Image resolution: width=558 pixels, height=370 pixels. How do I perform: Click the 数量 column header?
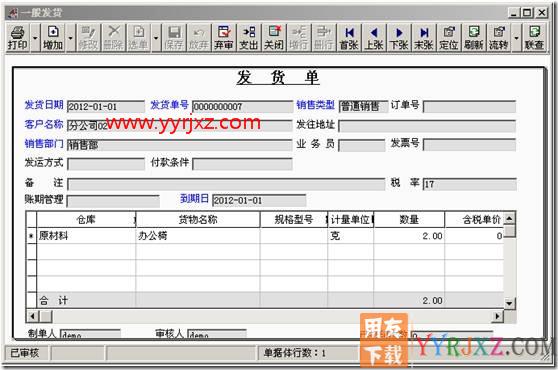pyautogui.click(x=409, y=220)
